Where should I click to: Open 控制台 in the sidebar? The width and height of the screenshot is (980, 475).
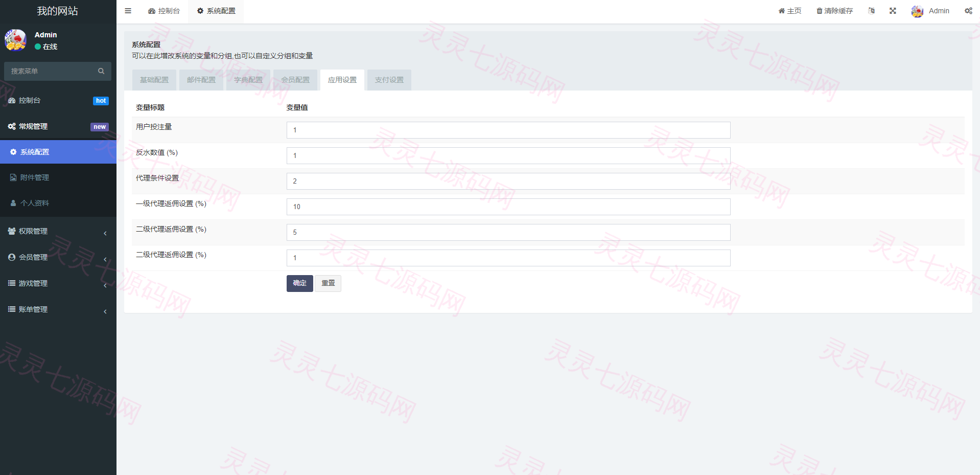[x=58, y=100]
